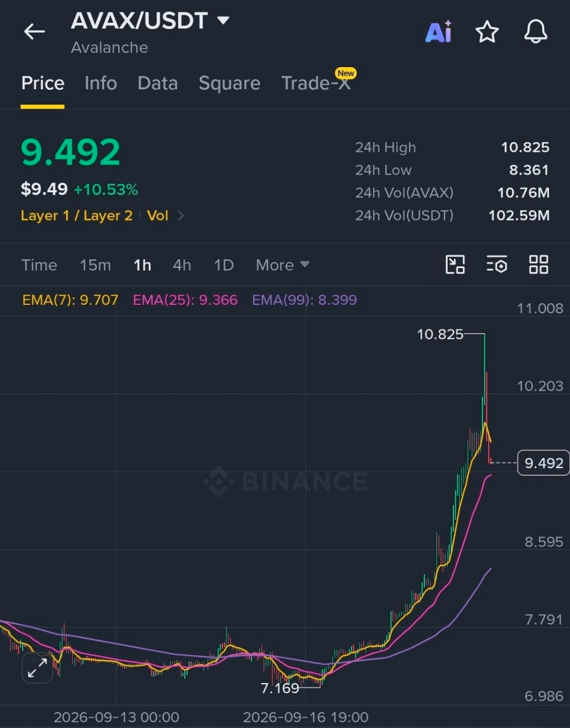Click the 24h Vol(AVAX) value 10.76M
This screenshot has width=570, height=728.
click(x=523, y=193)
